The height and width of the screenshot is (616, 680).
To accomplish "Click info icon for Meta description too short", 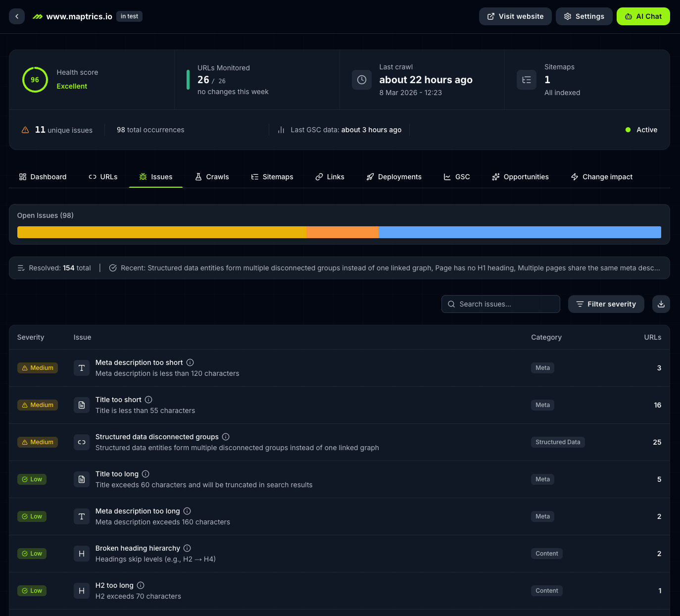I will coord(190,362).
